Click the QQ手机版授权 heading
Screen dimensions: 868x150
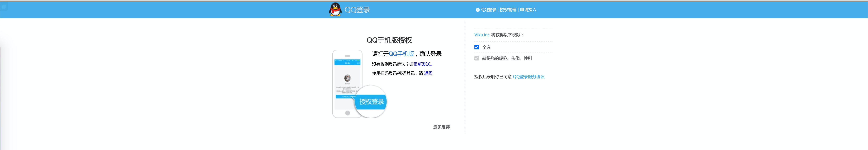tap(389, 40)
